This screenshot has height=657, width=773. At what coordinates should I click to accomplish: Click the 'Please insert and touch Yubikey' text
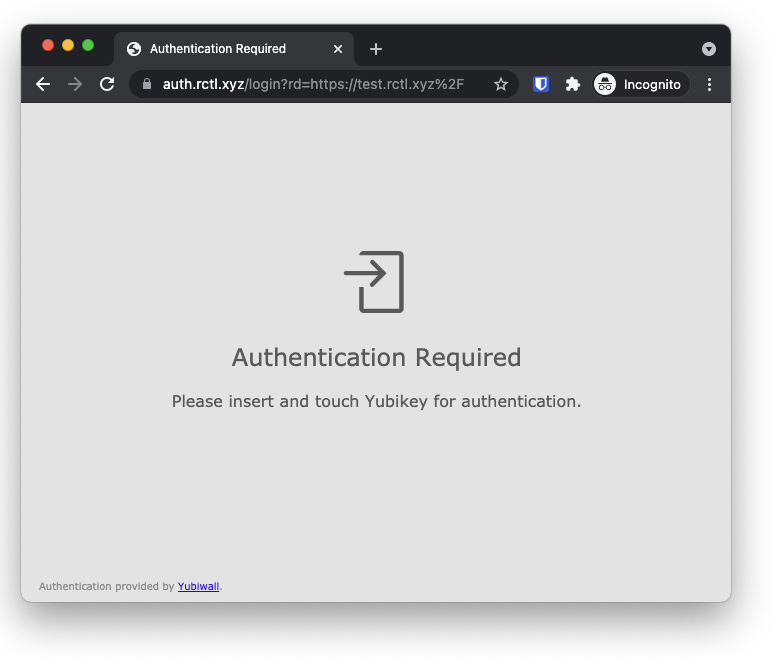click(x=376, y=401)
